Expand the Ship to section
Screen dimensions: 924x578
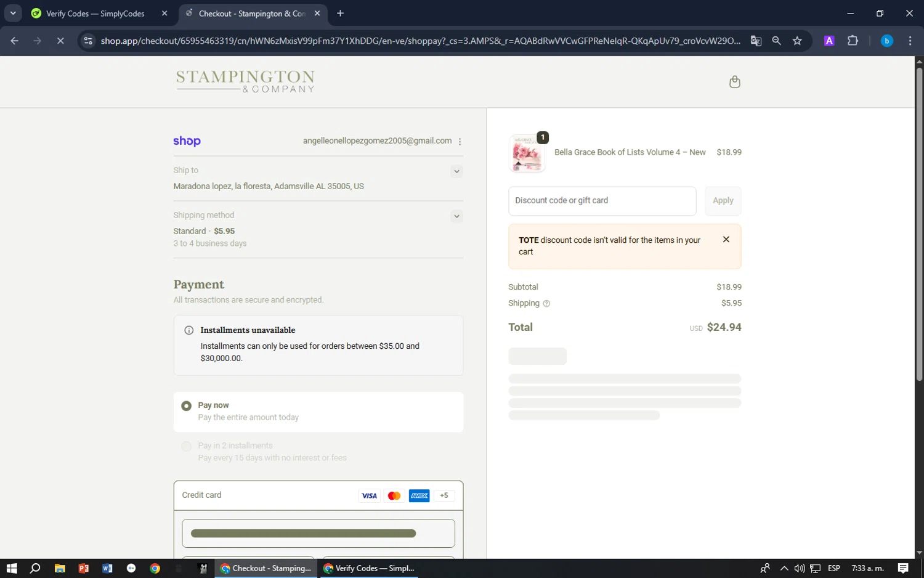tap(456, 171)
